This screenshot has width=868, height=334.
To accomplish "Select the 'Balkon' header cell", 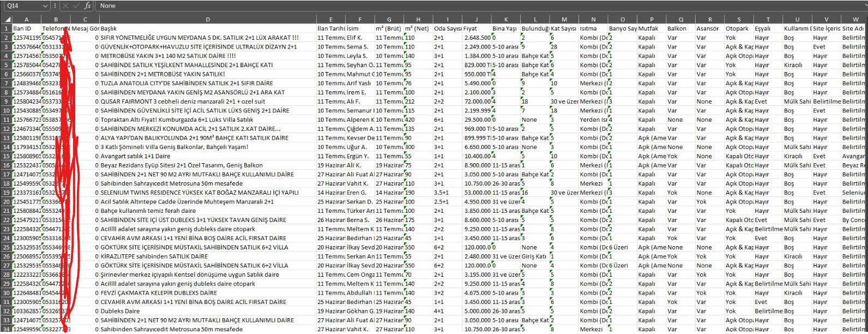I will (x=681, y=28).
